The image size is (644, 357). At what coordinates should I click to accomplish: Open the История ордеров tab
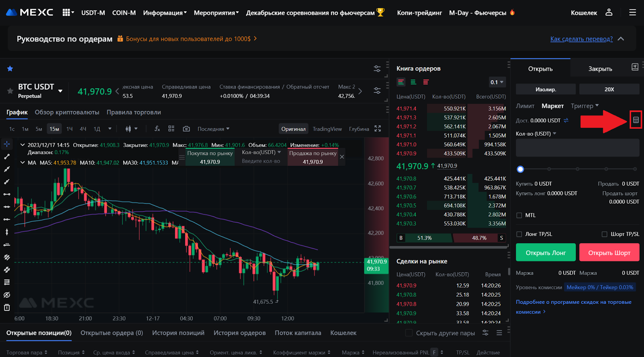point(239,333)
